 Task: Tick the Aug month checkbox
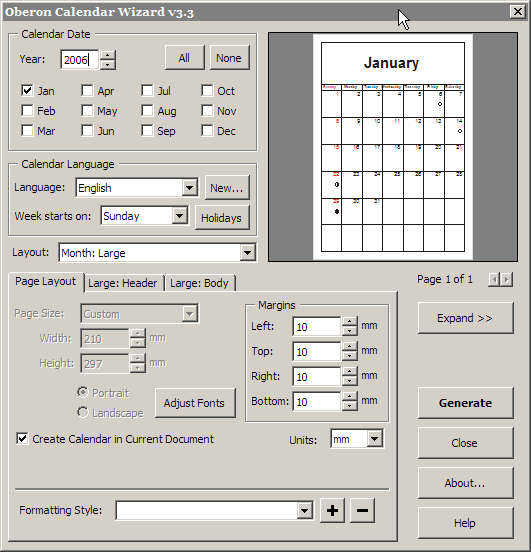(x=147, y=111)
